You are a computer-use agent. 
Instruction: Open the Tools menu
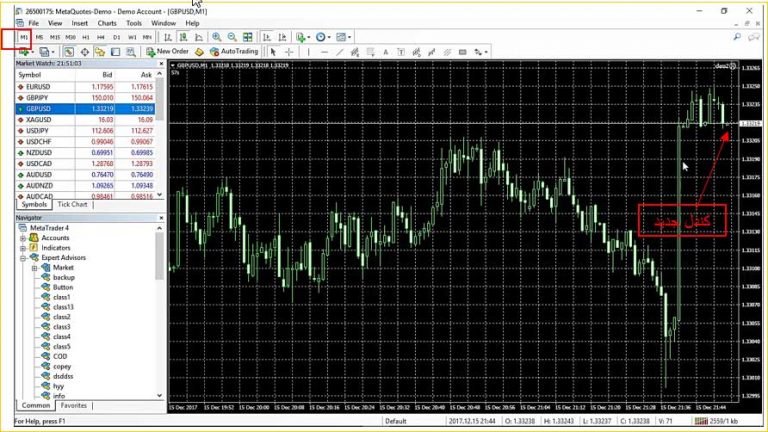point(134,23)
